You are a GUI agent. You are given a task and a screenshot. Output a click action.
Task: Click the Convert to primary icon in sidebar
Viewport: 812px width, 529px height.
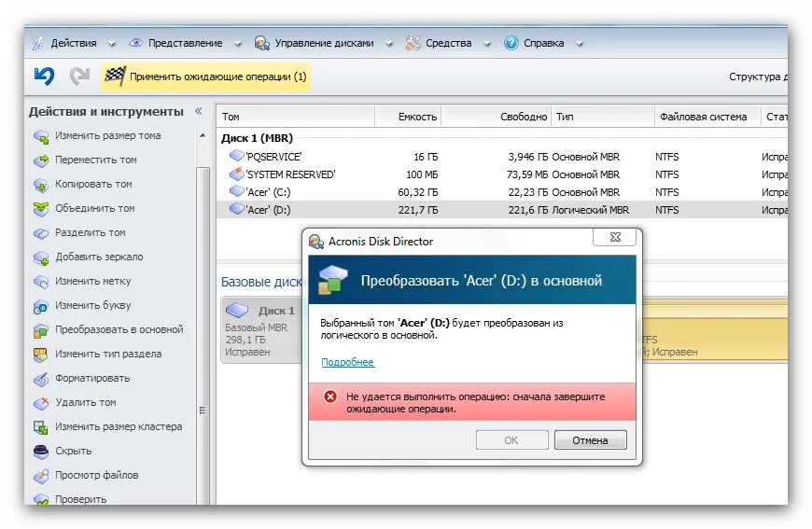[x=41, y=331]
